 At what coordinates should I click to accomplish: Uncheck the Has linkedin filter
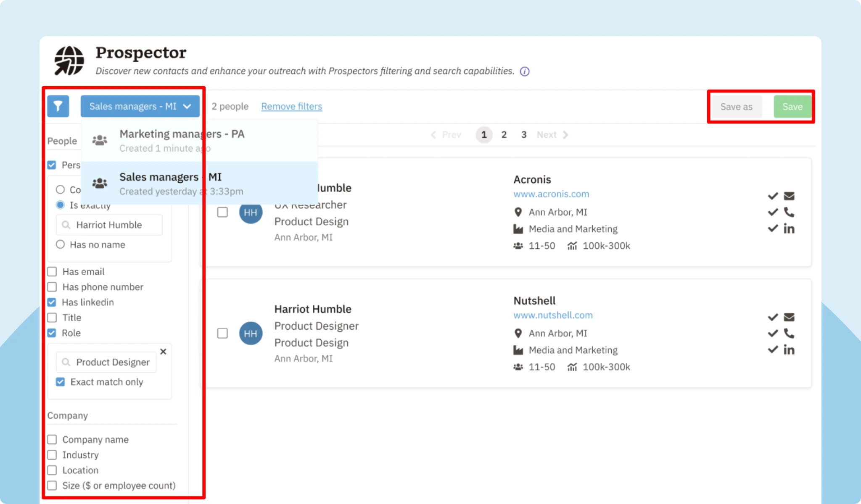pyautogui.click(x=52, y=302)
